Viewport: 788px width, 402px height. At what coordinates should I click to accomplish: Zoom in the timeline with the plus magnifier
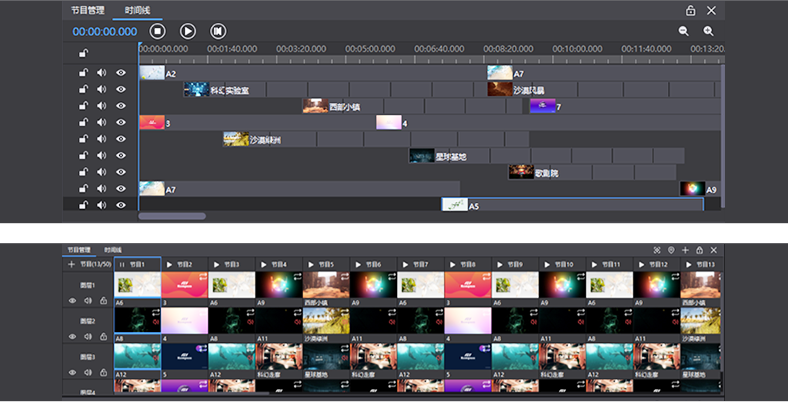coord(709,31)
